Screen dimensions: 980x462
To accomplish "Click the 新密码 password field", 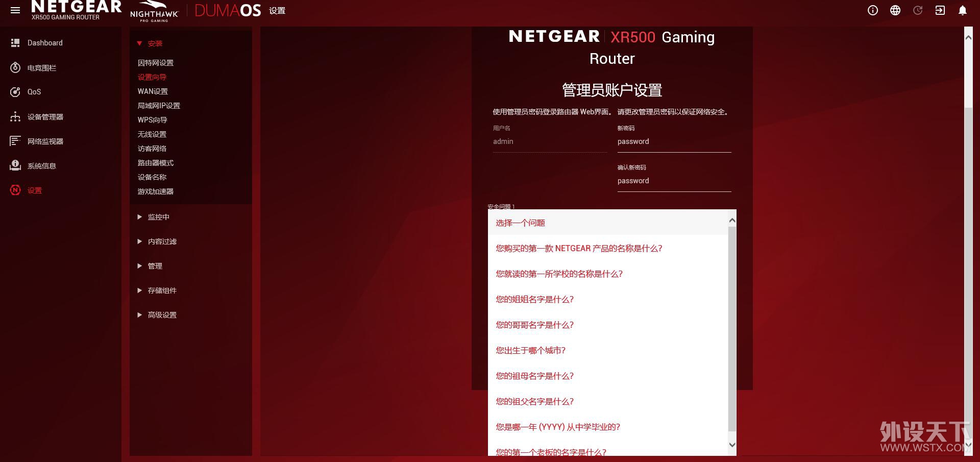I will [x=674, y=142].
